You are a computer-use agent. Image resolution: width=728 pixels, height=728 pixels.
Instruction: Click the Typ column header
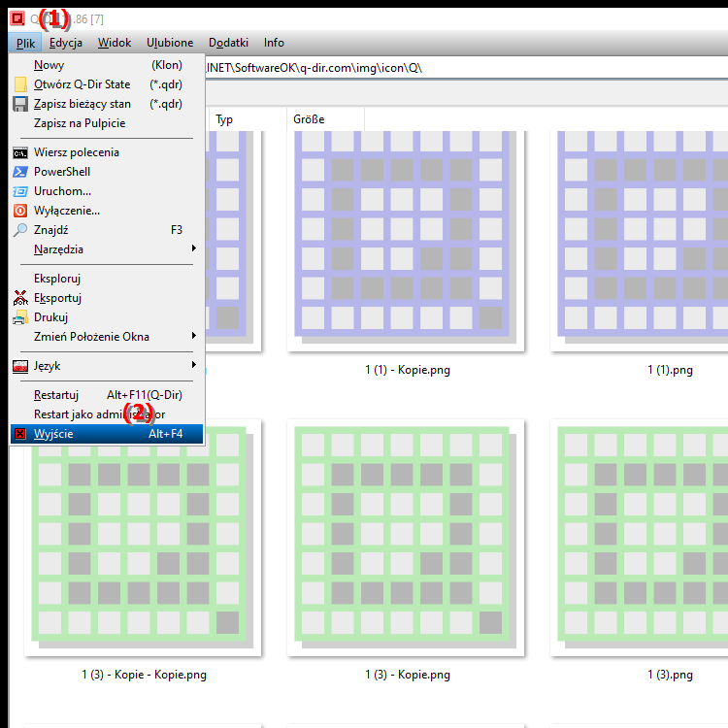(248, 119)
